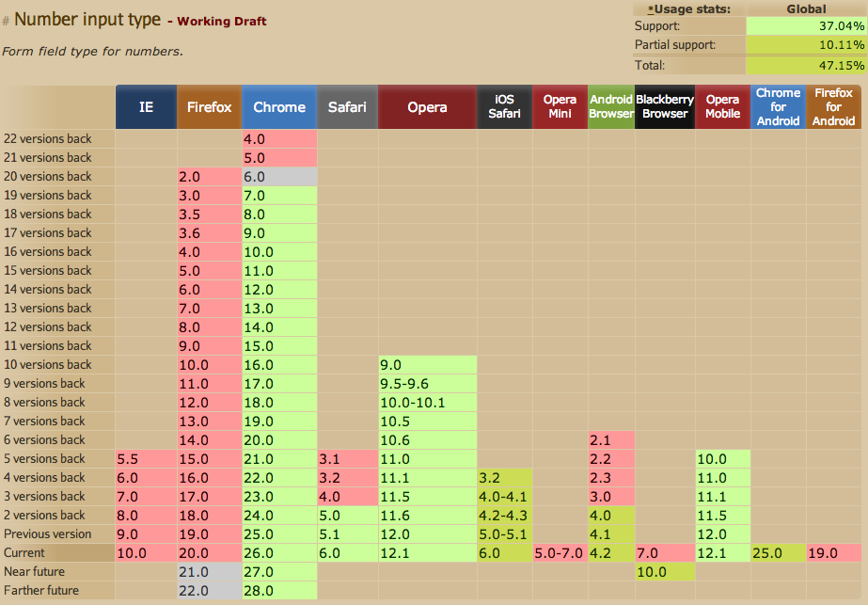Click the Firefox column header

coord(210,107)
